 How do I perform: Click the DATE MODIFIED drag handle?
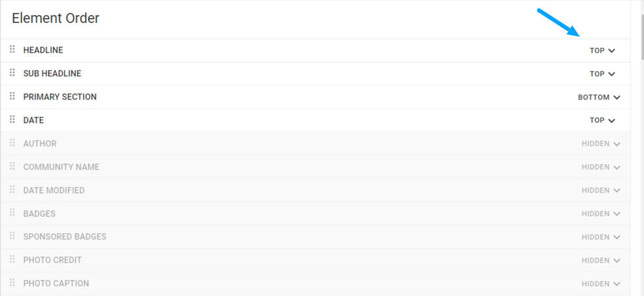point(12,190)
